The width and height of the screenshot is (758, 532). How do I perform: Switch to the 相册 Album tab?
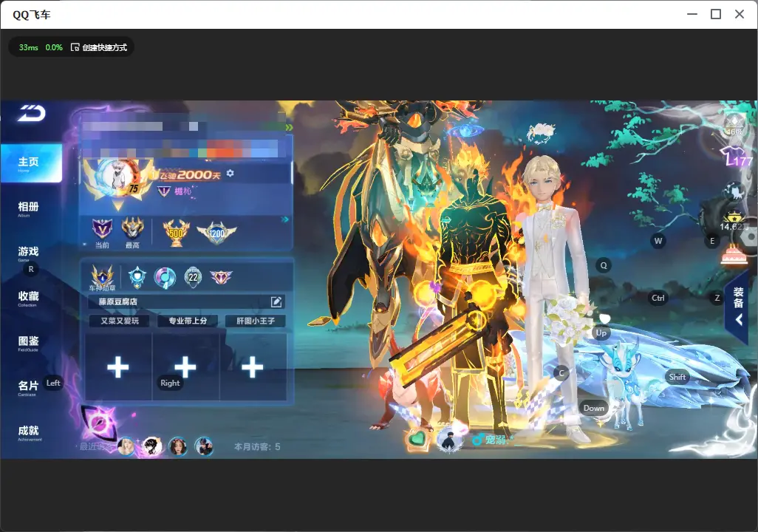pyautogui.click(x=28, y=208)
